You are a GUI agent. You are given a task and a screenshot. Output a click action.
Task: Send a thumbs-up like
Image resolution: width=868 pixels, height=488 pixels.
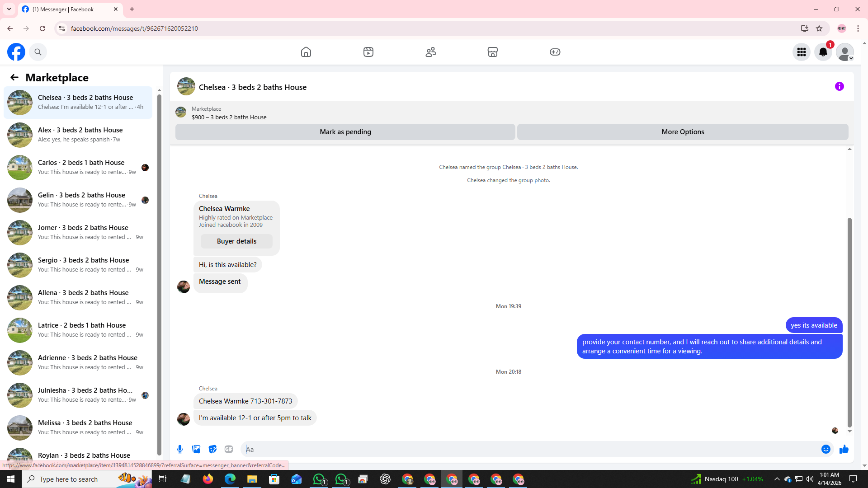pos(844,449)
